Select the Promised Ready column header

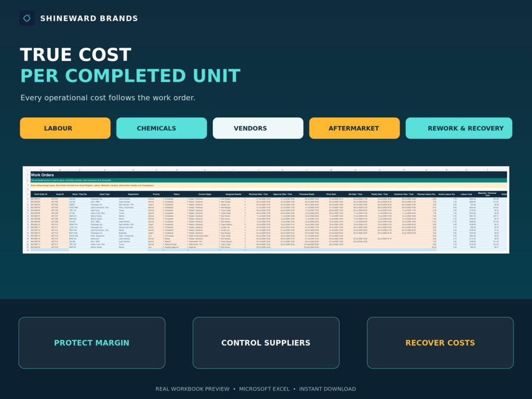point(306,194)
